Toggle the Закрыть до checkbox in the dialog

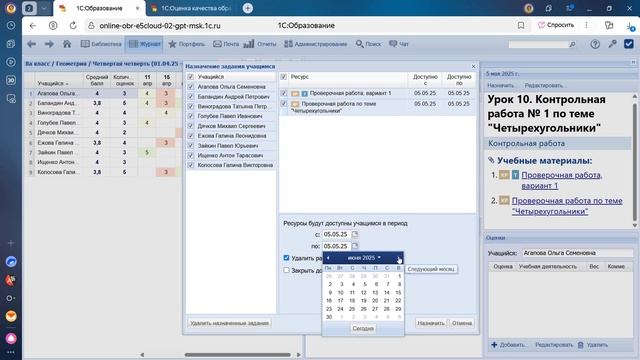(x=286, y=270)
